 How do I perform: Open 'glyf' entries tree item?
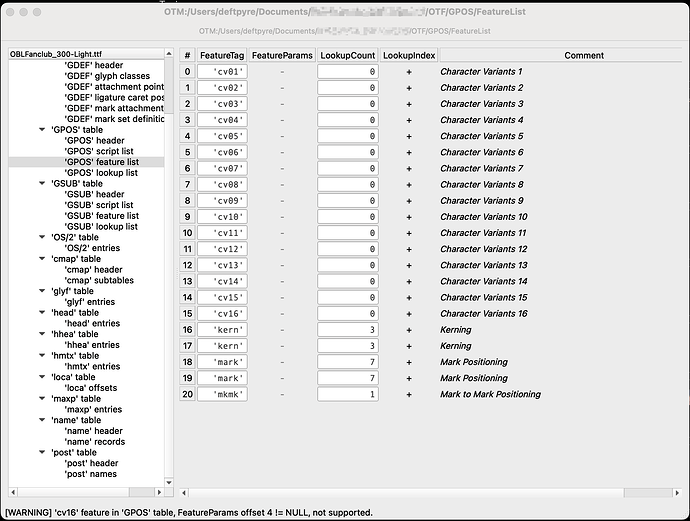coord(90,301)
